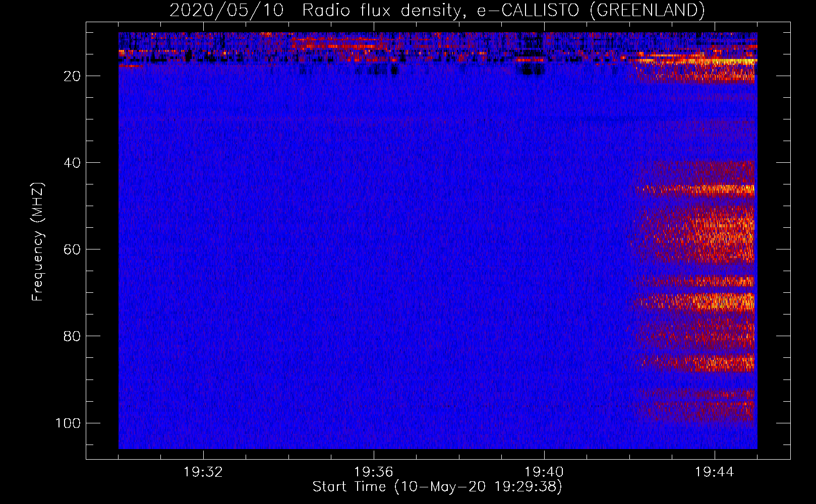Click the "Start Time (10-May-20 19:29:38)" label
The image size is (816, 504).
pos(437,487)
